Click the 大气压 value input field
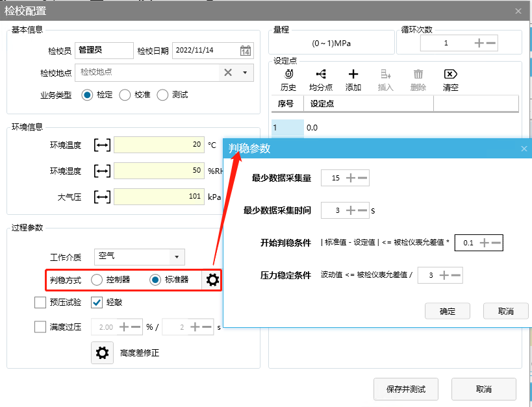 click(x=158, y=196)
